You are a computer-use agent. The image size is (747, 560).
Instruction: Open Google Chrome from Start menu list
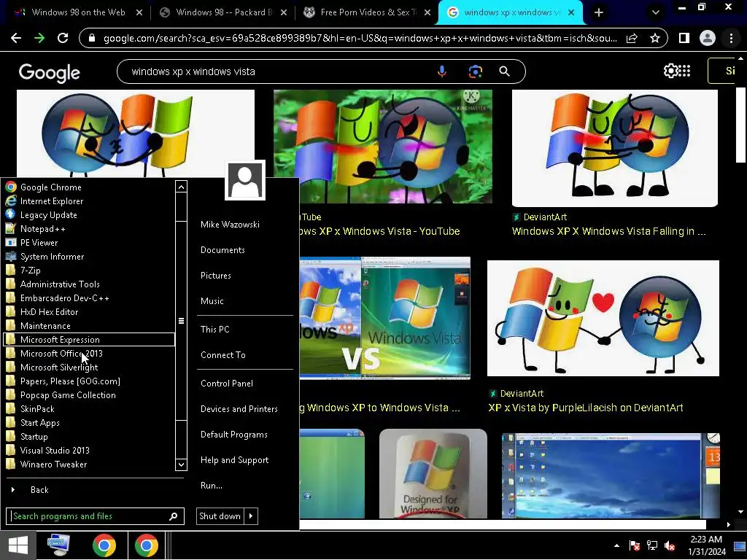pyautogui.click(x=90, y=187)
